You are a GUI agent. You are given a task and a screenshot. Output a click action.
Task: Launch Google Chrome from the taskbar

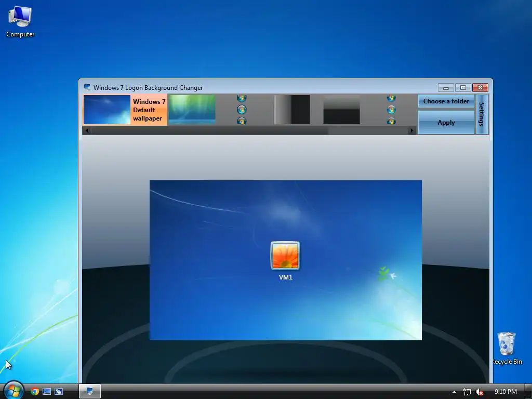(35, 392)
